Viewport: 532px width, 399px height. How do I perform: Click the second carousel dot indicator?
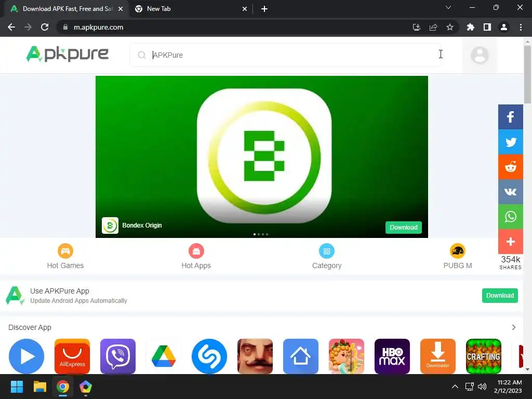click(259, 234)
